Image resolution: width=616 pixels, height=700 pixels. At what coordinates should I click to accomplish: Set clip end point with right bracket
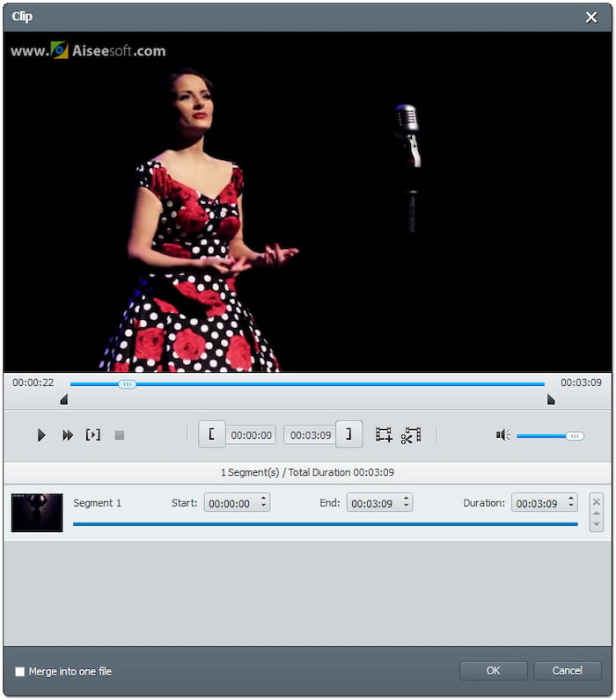pyautogui.click(x=348, y=434)
